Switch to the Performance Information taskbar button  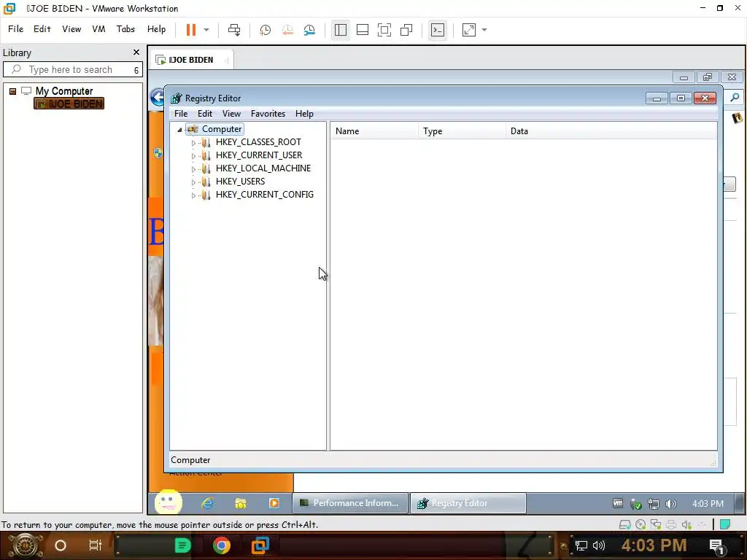click(x=350, y=503)
